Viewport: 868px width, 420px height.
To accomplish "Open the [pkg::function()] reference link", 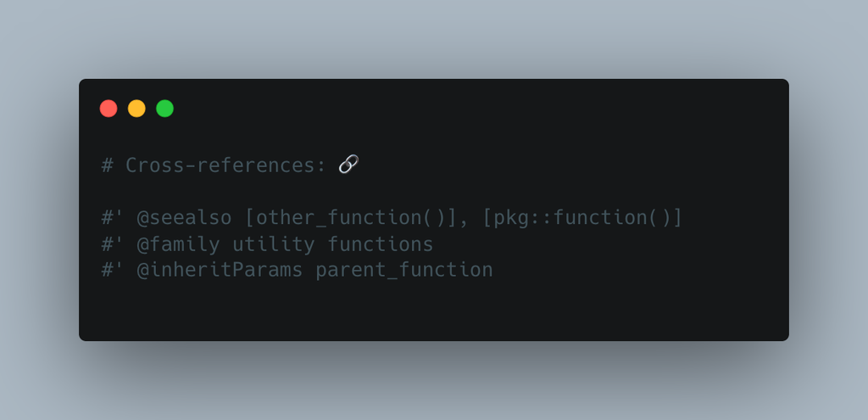I will pyautogui.click(x=583, y=218).
